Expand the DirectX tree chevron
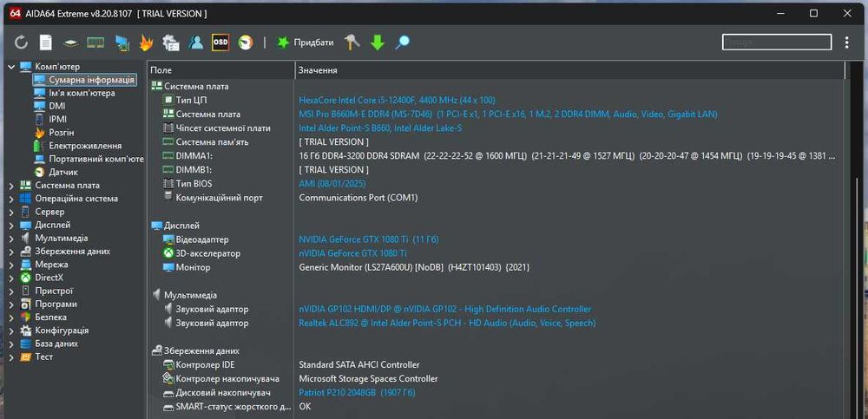Image resolution: width=868 pixels, height=419 pixels. tap(11, 278)
